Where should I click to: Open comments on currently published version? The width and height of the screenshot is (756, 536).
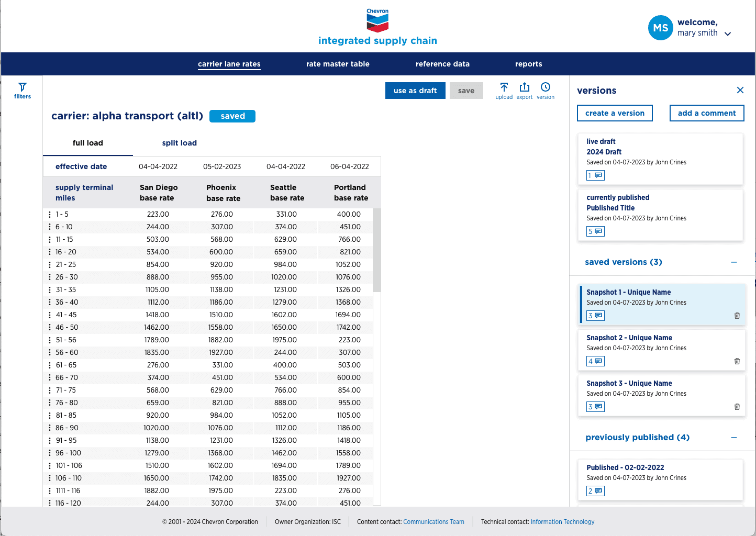(596, 231)
